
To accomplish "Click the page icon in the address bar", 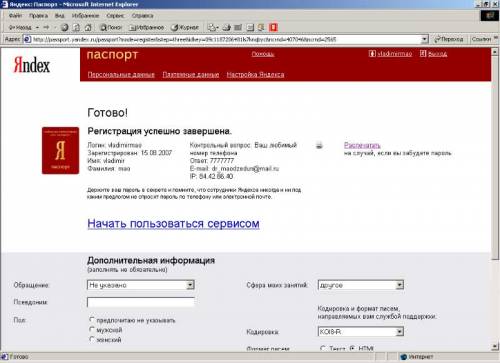I will (27, 39).
